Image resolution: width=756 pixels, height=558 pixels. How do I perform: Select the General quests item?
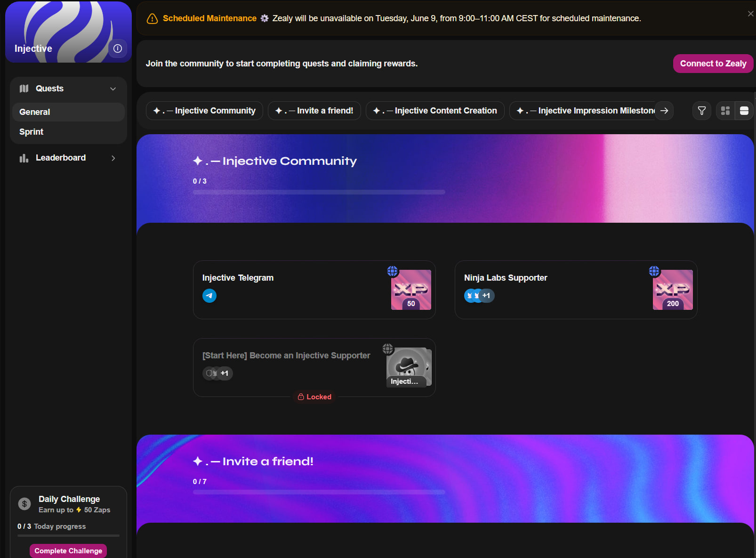pos(69,112)
